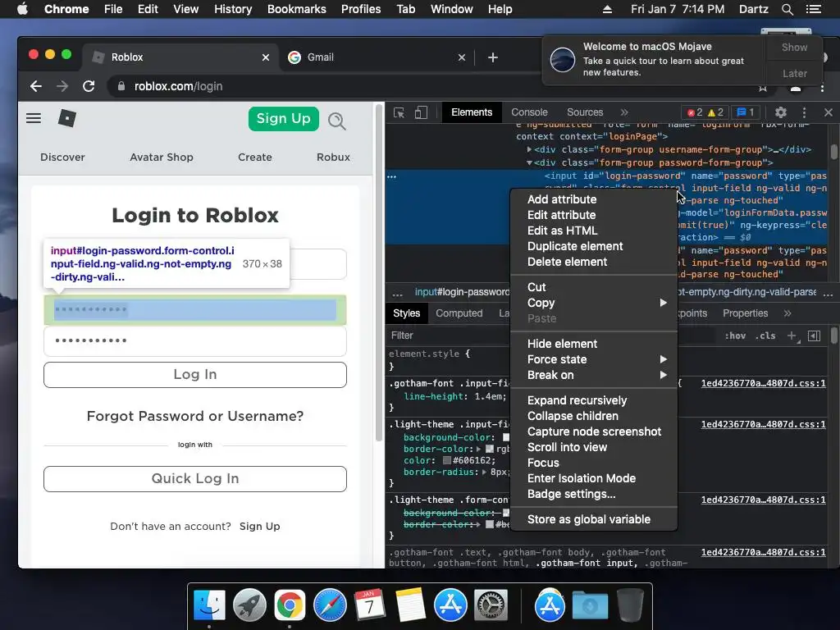Click the blue issues count badge
This screenshot has width=840, height=630.
click(x=746, y=112)
